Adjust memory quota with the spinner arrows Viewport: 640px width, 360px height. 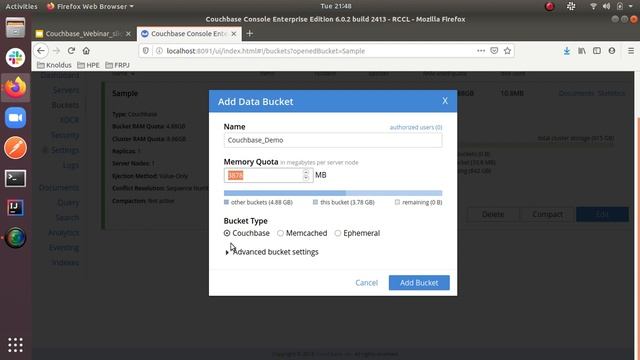306,175
